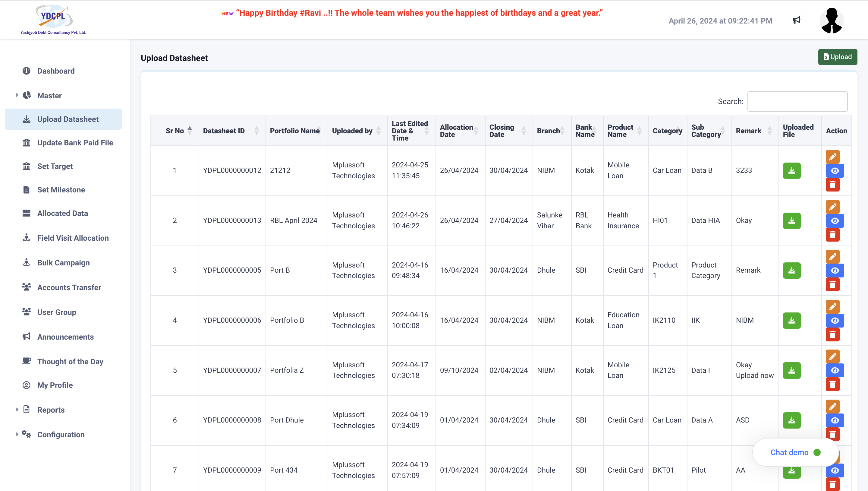Image resolution: width=868 pixels, height=491 pixels.
Task: Download file for Port Dhule
Action: click(x=791, y=420)
